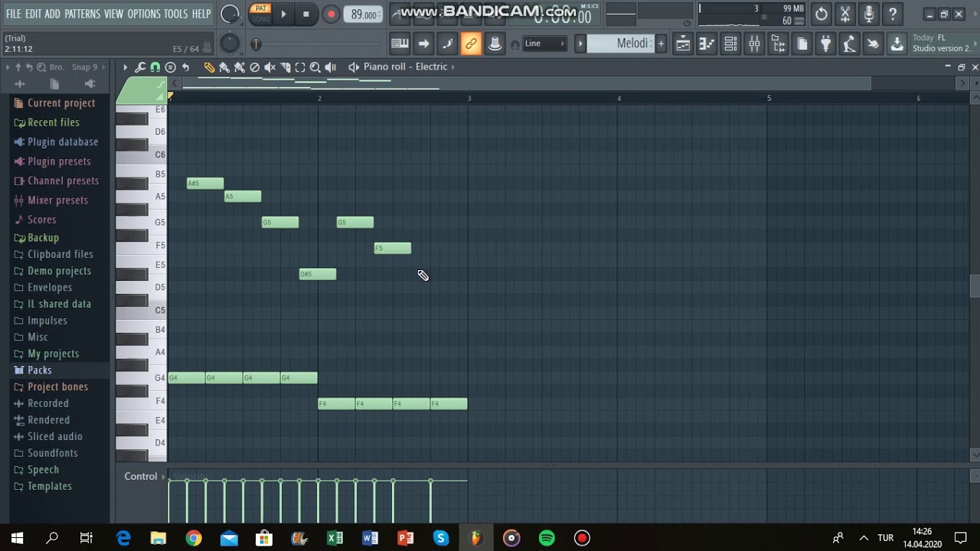This screenshot has height=551, width=980.
Task: Choose the Select tool in piano roll
Action: pyautogui.click(x=300, y=67)
